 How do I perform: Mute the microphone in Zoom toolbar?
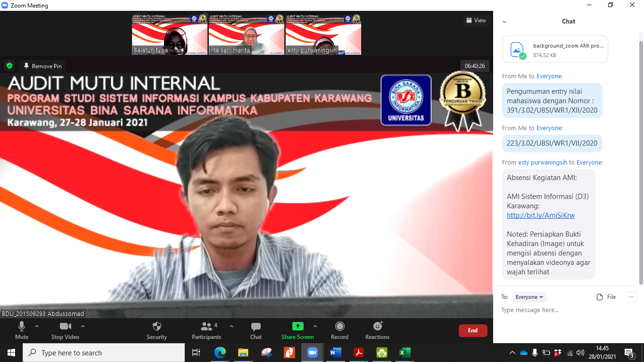[x=22, y=330]
